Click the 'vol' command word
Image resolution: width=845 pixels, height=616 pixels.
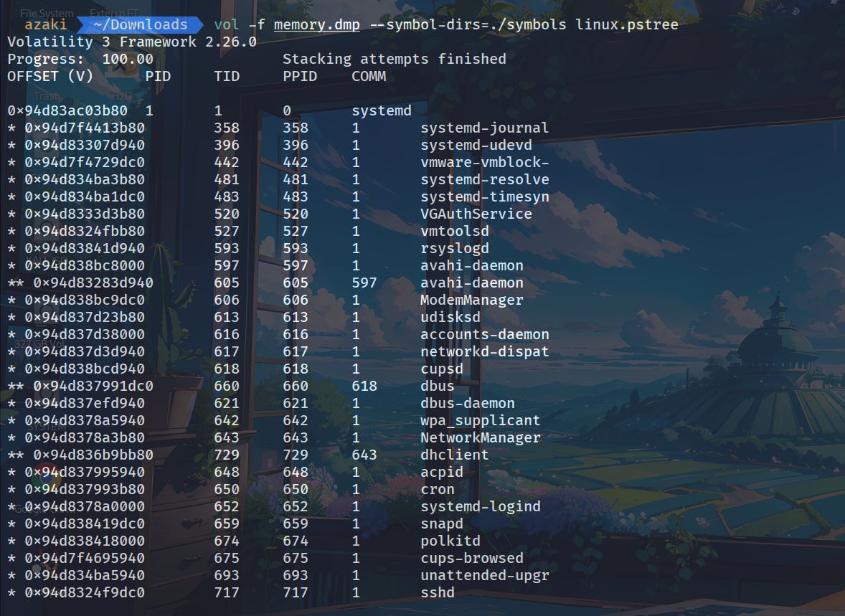click(227, 25)
